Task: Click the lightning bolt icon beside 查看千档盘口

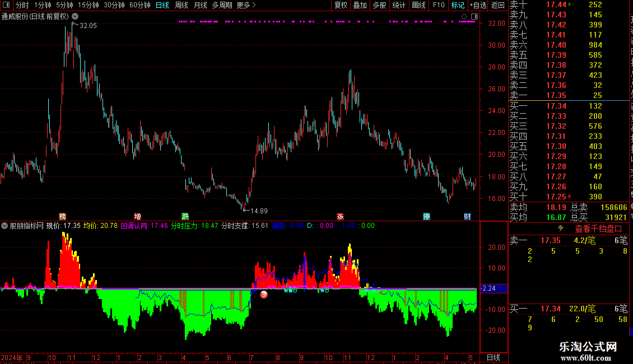Action: tap(561, 228)
